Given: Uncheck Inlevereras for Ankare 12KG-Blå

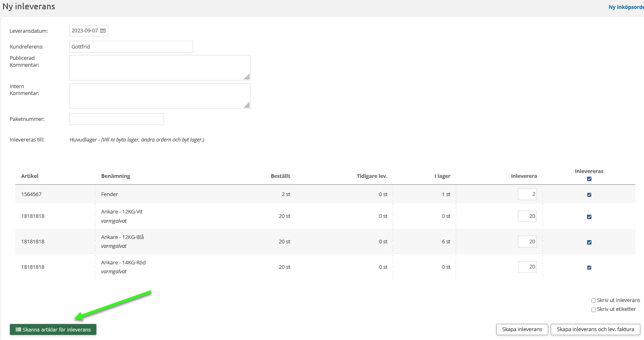Looking at the screenshot, I should 589,242.
